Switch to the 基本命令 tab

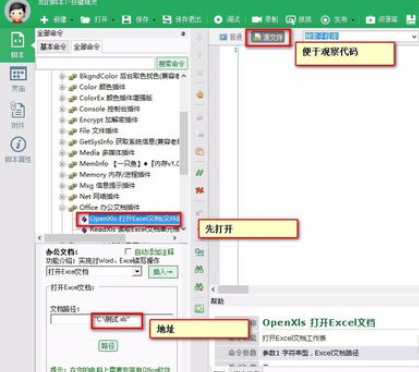[x=53, y=47]
